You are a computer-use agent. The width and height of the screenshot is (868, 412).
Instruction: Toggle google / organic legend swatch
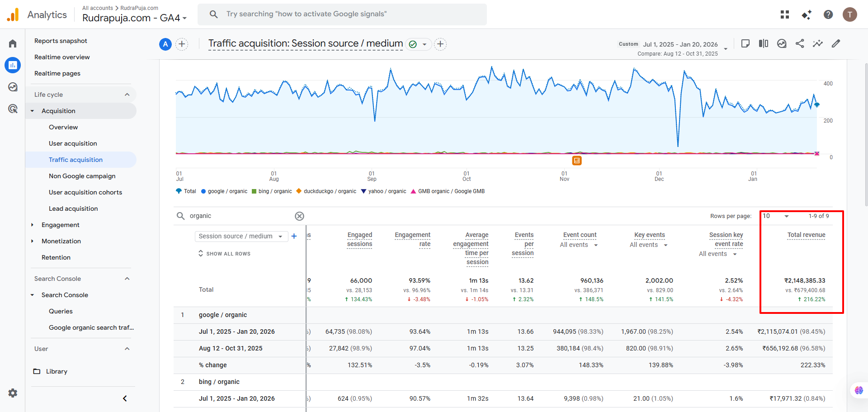(203, 191)
